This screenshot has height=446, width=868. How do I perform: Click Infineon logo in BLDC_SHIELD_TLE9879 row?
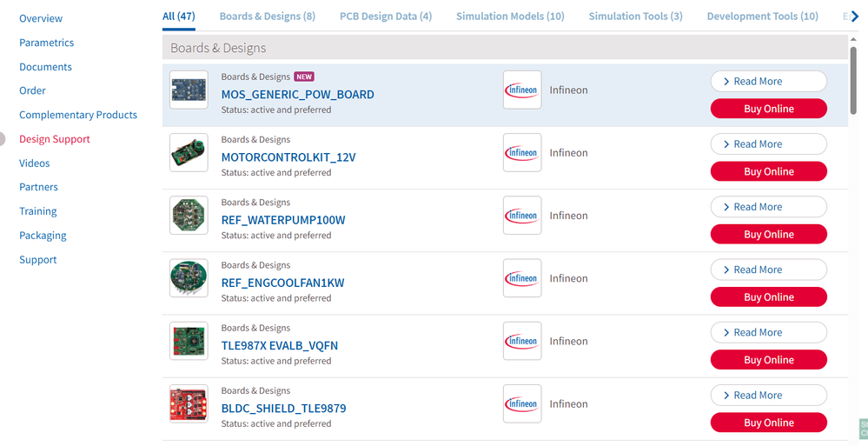click(522, 403)
